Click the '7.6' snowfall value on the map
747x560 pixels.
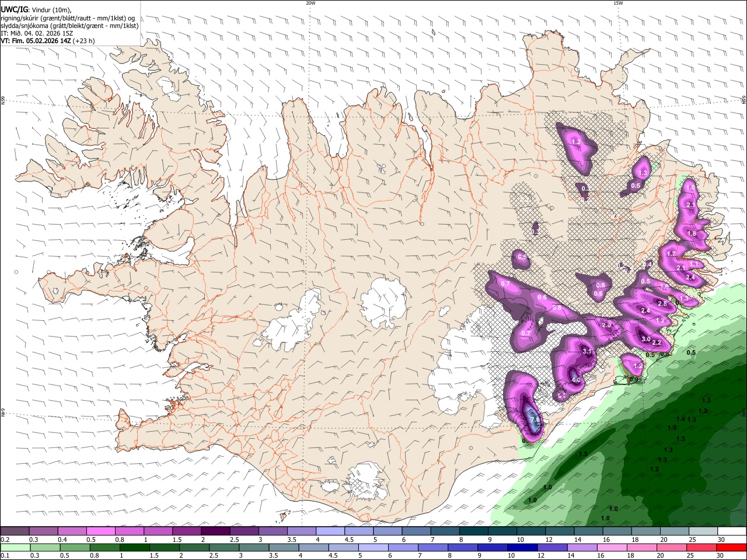pos(535,419)
